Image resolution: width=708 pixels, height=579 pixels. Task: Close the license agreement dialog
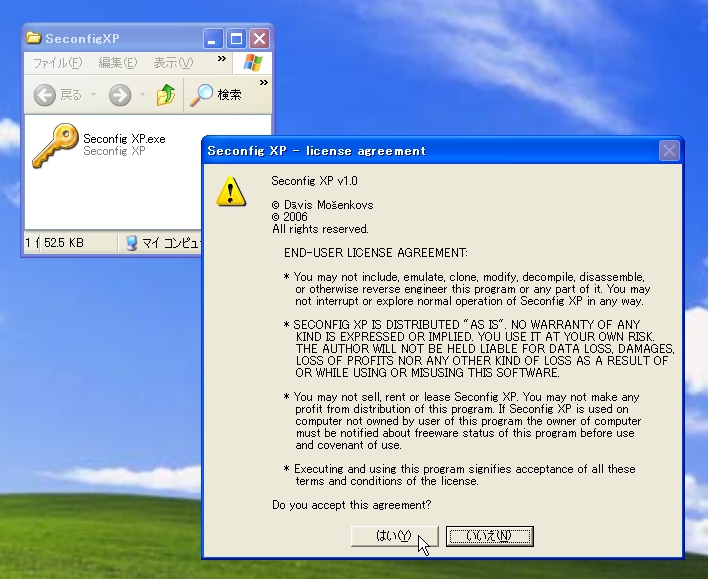669,151
